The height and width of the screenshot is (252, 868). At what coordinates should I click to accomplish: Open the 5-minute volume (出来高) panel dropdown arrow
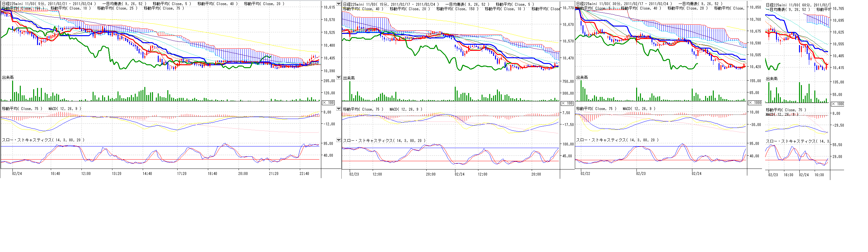coord(339,78)
